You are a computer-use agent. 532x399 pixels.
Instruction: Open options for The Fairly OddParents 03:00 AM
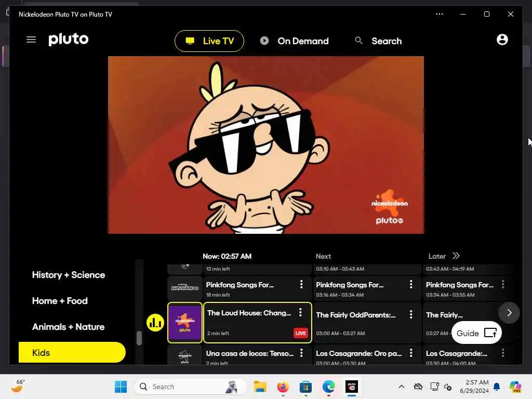coord(411,314)
